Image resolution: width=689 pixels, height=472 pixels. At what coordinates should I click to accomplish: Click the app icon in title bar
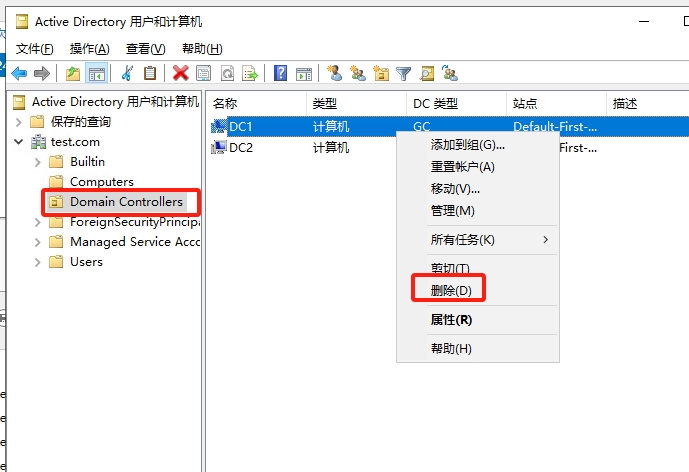[x=22, y=22]
